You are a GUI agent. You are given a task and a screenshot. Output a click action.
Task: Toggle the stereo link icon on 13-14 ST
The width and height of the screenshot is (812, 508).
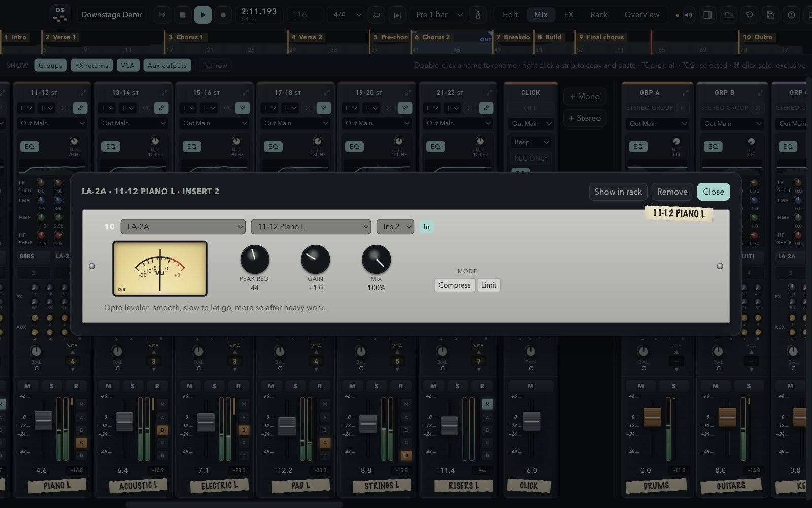click(161, 108)
